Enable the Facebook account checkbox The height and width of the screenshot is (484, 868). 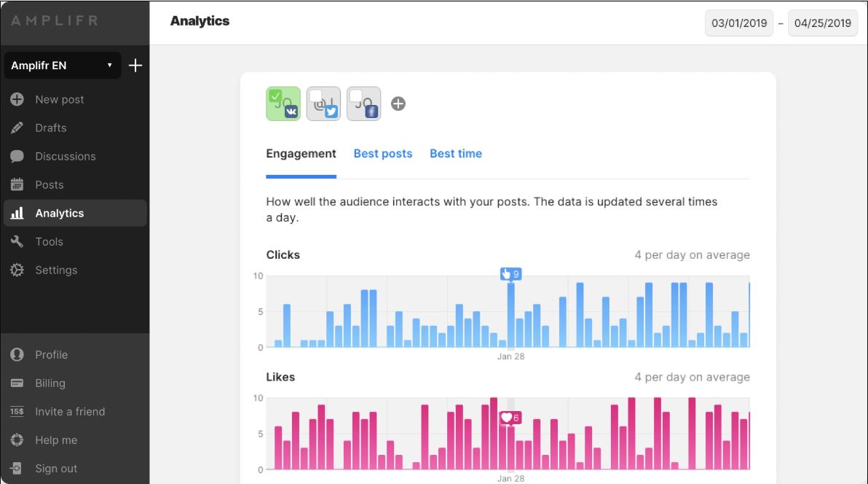(x=356, y=95)
